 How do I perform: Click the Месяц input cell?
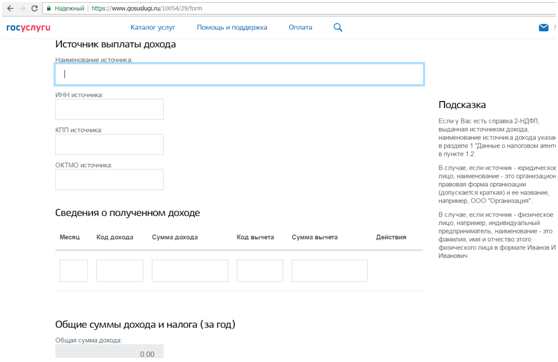(x=74, y=271)
